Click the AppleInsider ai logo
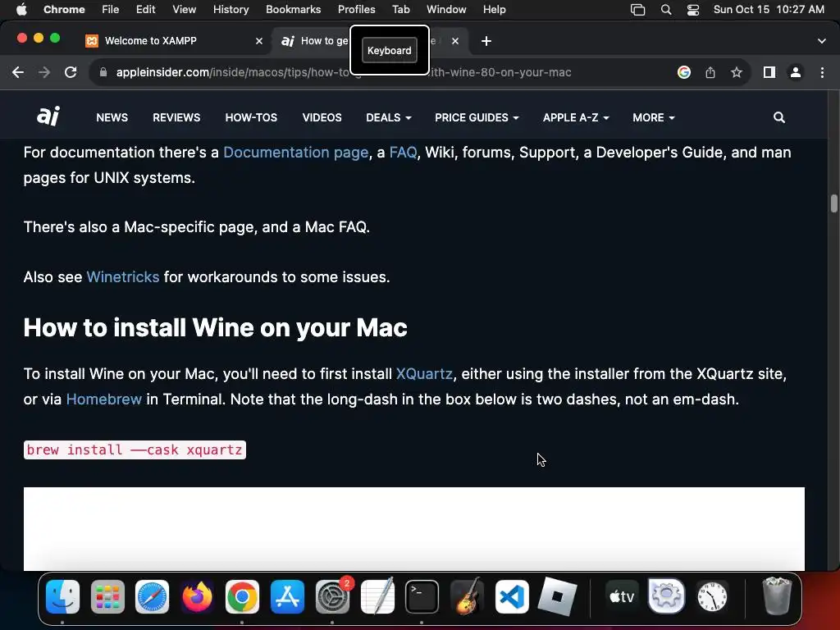Image resolution: width=840 pixels, height=630 pixels. point(48,116)
